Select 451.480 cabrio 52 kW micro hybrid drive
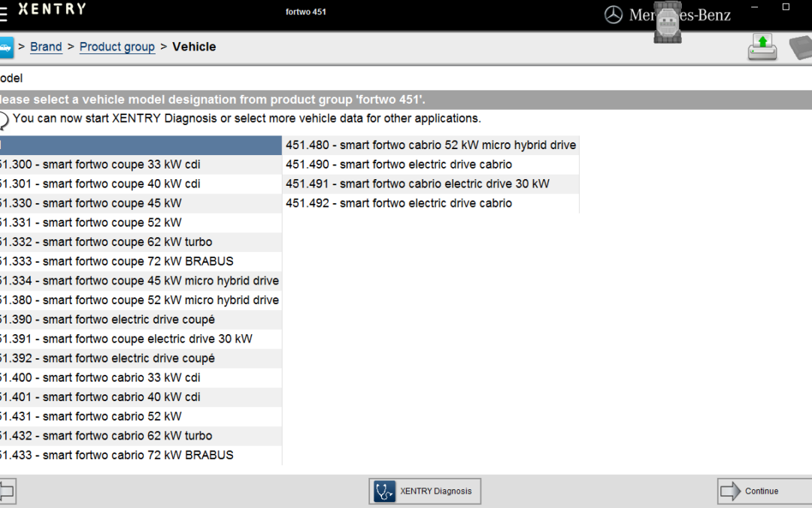Screen dimensions: 812x508 pyautogui.click(x=430, y=145)
